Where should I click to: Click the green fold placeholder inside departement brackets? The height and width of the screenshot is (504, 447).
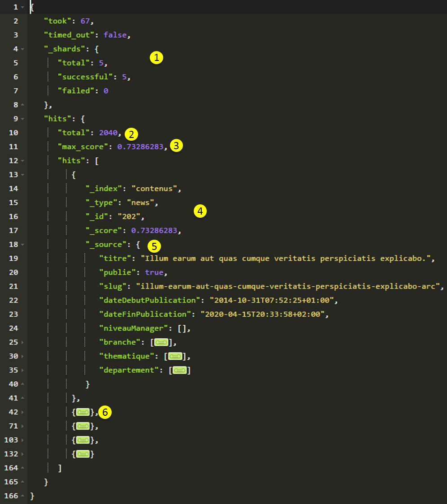coord(180,370)
